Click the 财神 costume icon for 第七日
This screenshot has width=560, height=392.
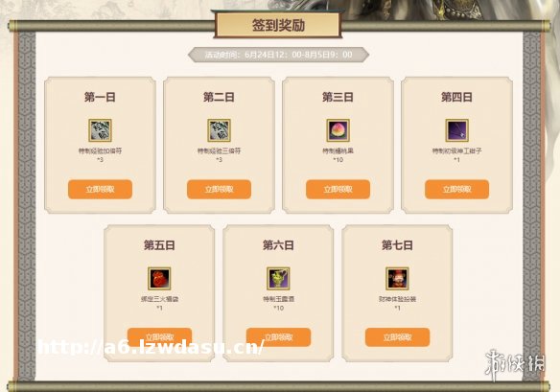click(397, 279)
